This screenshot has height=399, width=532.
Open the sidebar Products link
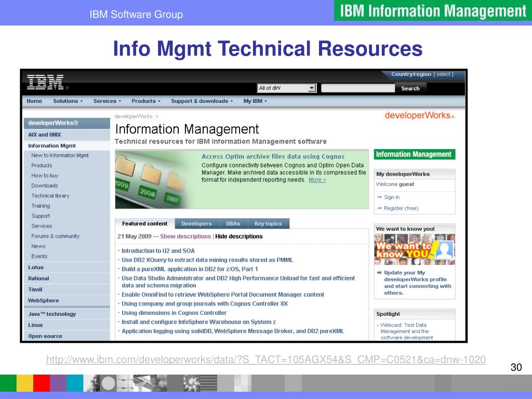point(42,166)
